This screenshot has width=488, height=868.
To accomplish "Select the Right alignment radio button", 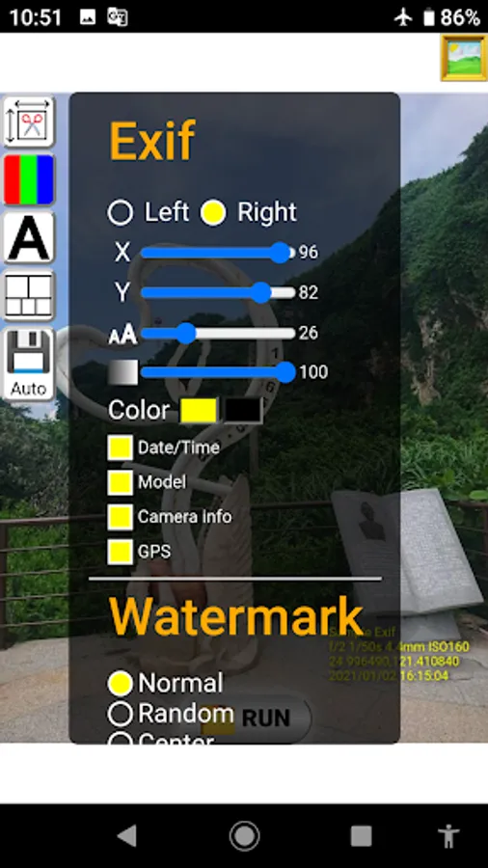I will 213,212.
